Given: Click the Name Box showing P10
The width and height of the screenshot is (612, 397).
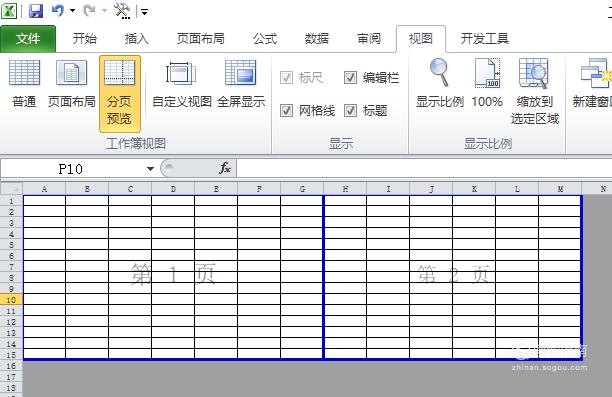Looking at the screenshot, I should point(72,169).
